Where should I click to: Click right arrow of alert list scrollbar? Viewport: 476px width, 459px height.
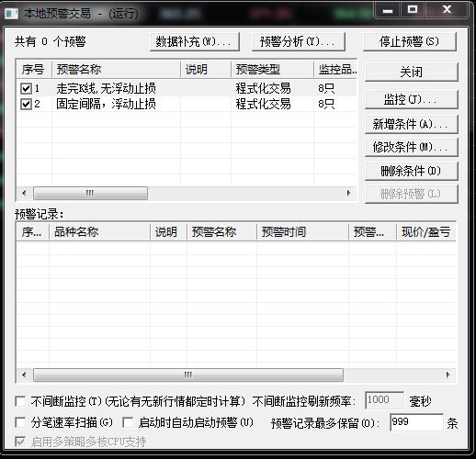(348, 193)
